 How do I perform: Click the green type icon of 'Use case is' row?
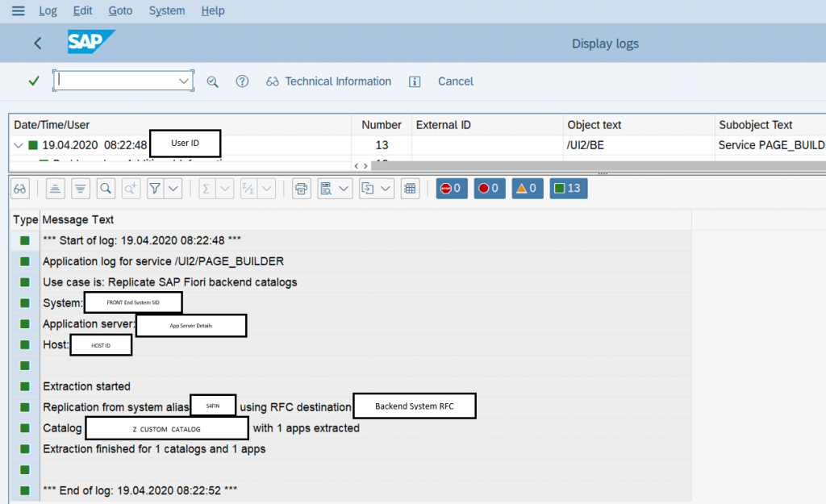[x=25, y=282]
